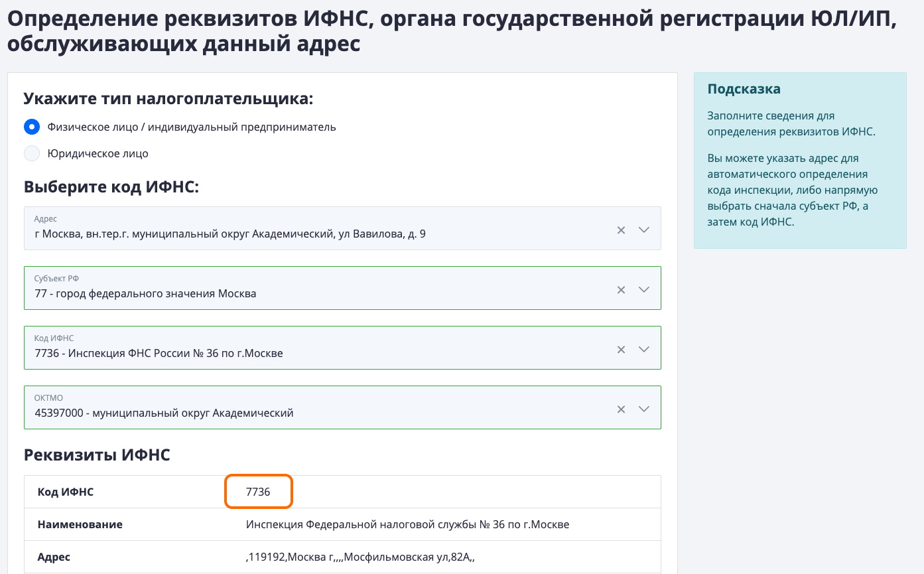This screenshot has height=574, width=924.
Task: Select Физическое лицо / индивидуальный предприниматель radio button
Action: 32,127
